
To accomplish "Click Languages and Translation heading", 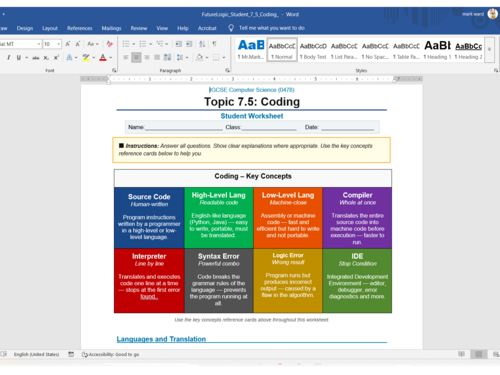I will (161, 339).
